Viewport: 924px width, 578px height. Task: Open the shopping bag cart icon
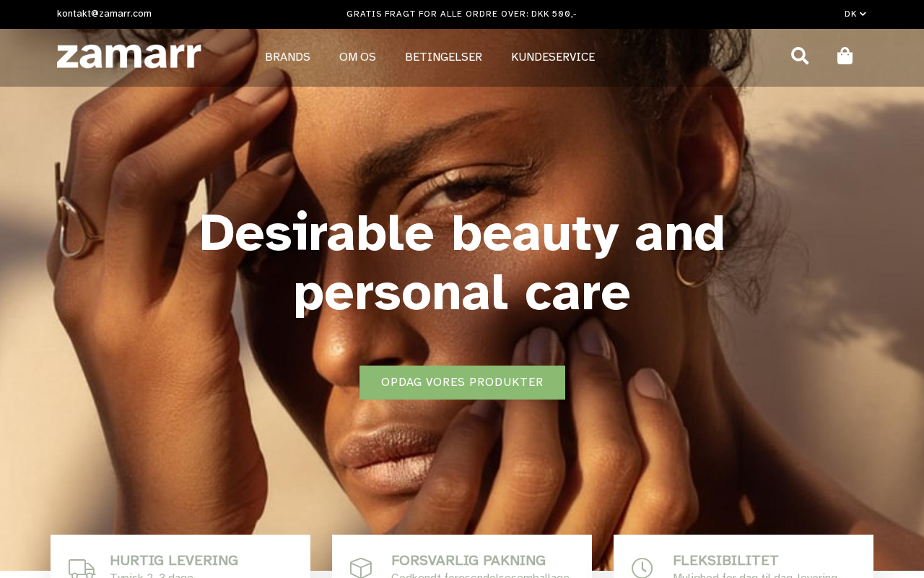coord(845,56)
